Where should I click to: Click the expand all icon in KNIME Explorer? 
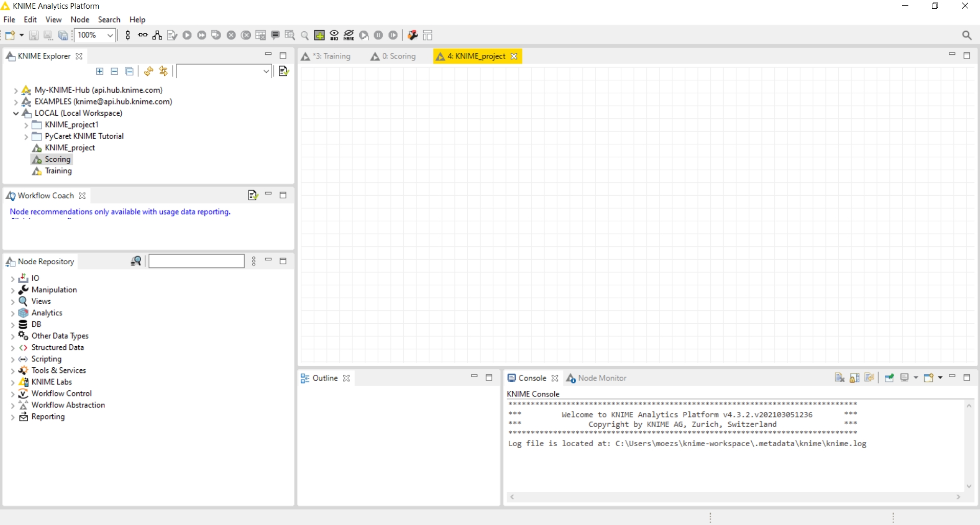coord(100,71)
